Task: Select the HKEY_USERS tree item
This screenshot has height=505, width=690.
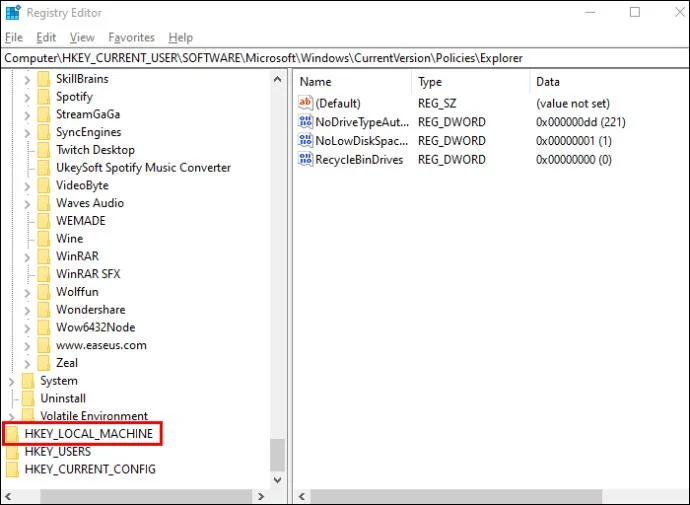Action: 57,452
